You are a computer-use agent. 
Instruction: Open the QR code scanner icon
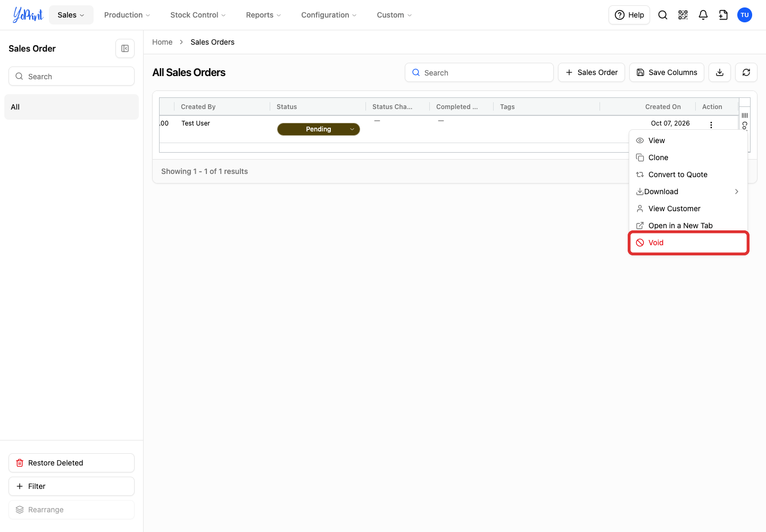pos(683,15)
